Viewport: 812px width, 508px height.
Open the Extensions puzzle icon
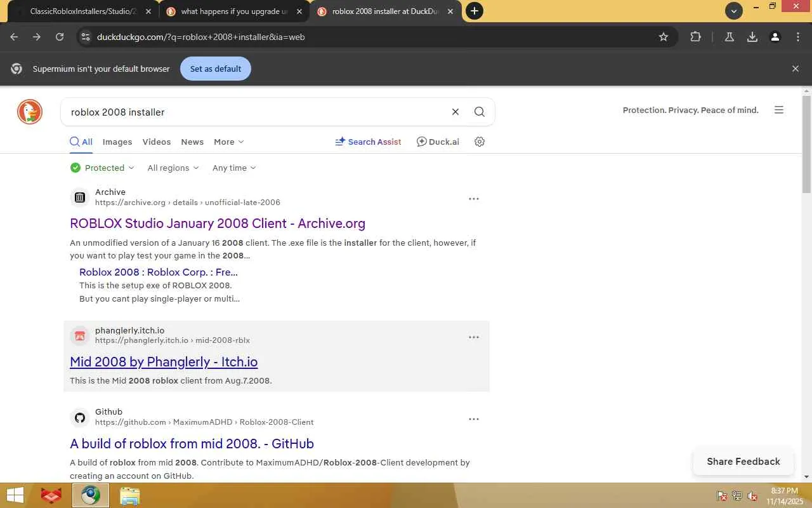pos(695,37)
